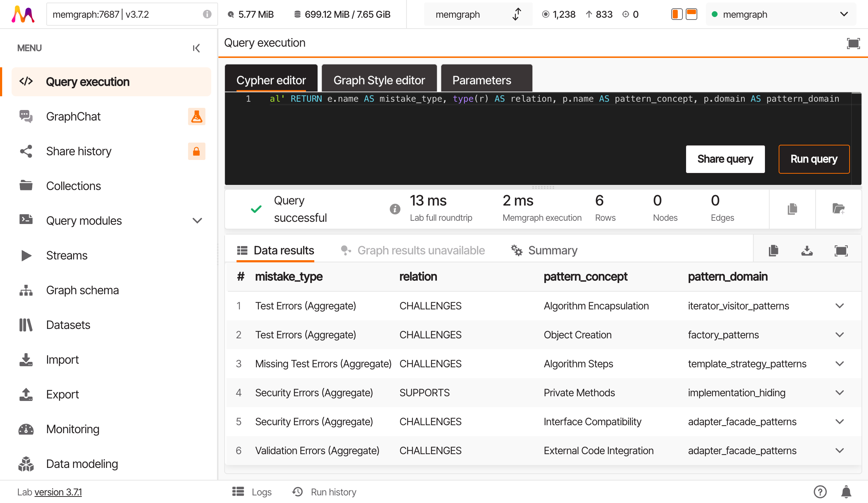
Task: Add query result to a collection
Action: pyautogui.click(x=838, y=209)
